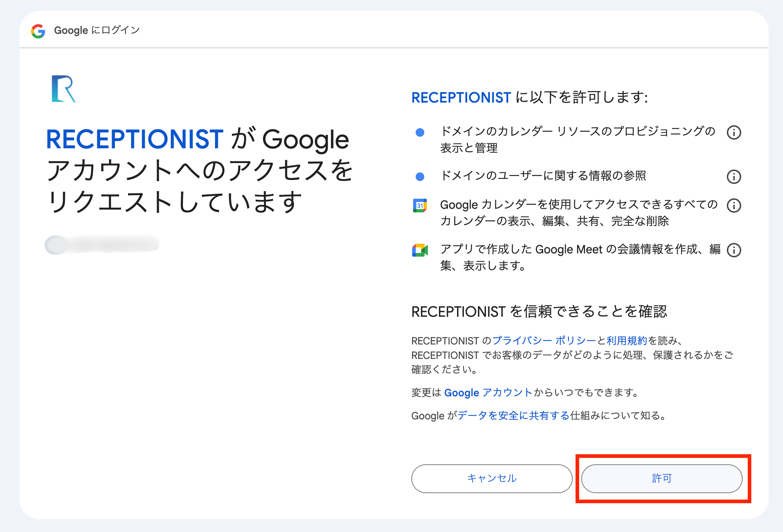The width and height of the screenshot is (783, 532).
Task: Open info for calendar resource provisioning permission
Action: pos(734,132)
